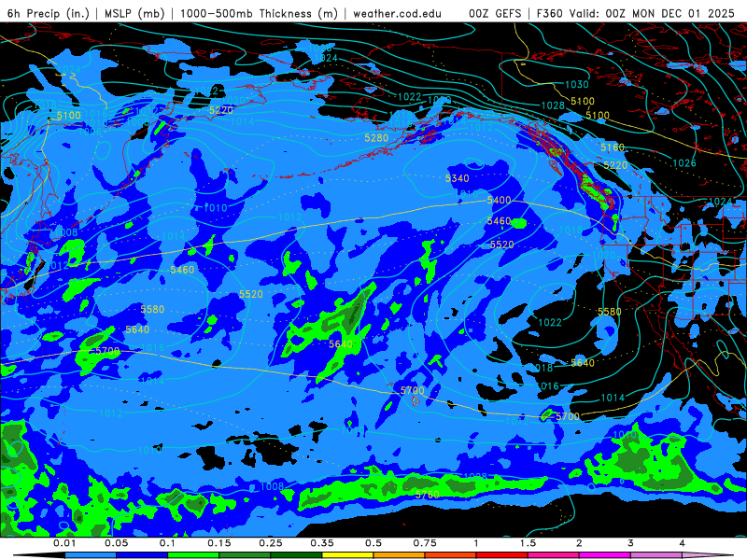Click the "0.25" legend label

tap(271, 543)
